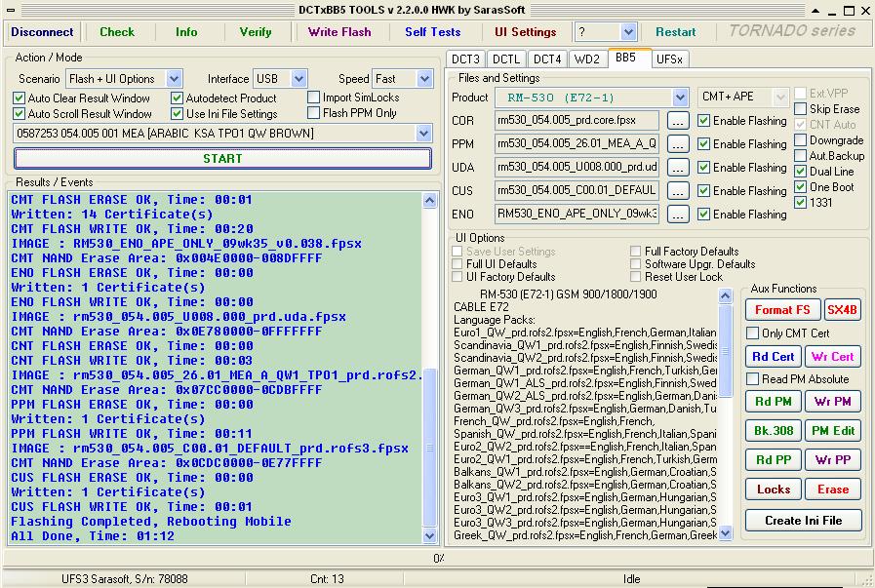Expand the product code variant dropdown
This screenshot has height=588, width=875.
[x=423, y=133]
